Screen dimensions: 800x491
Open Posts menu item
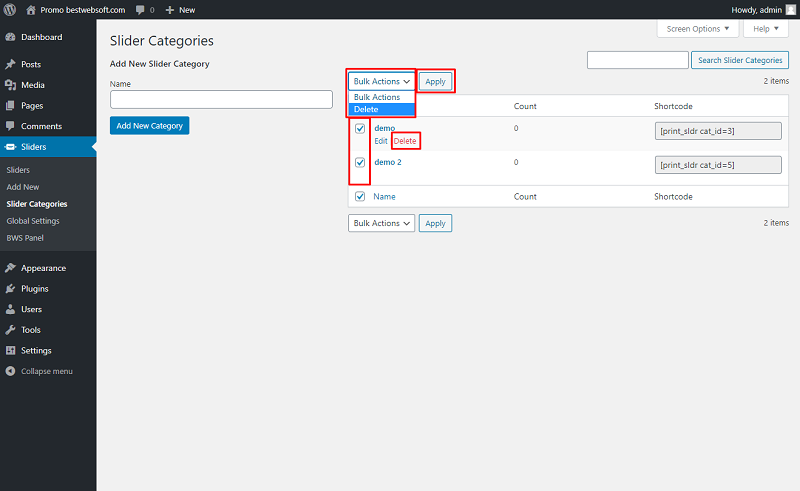[48, 64]
